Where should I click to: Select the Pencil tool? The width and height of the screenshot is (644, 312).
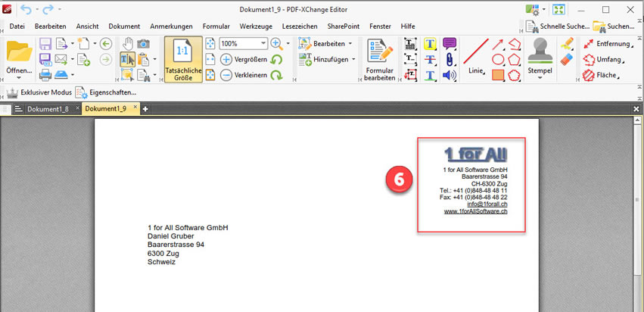567,44
